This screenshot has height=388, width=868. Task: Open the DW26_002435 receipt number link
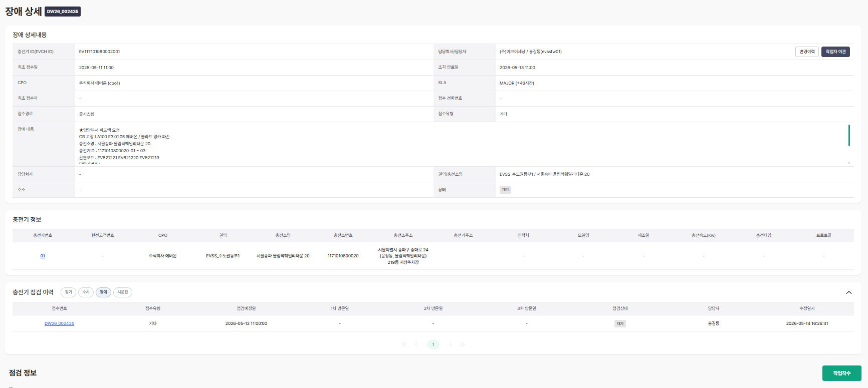tap(59, 323)
